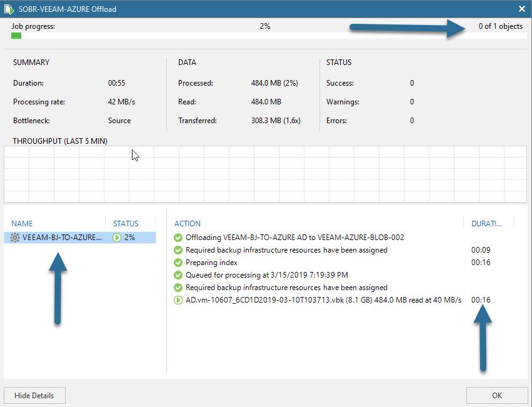Screen dimensions: 532x407
Task: Click the ACTION column header
Action: [x=188, y=224]
